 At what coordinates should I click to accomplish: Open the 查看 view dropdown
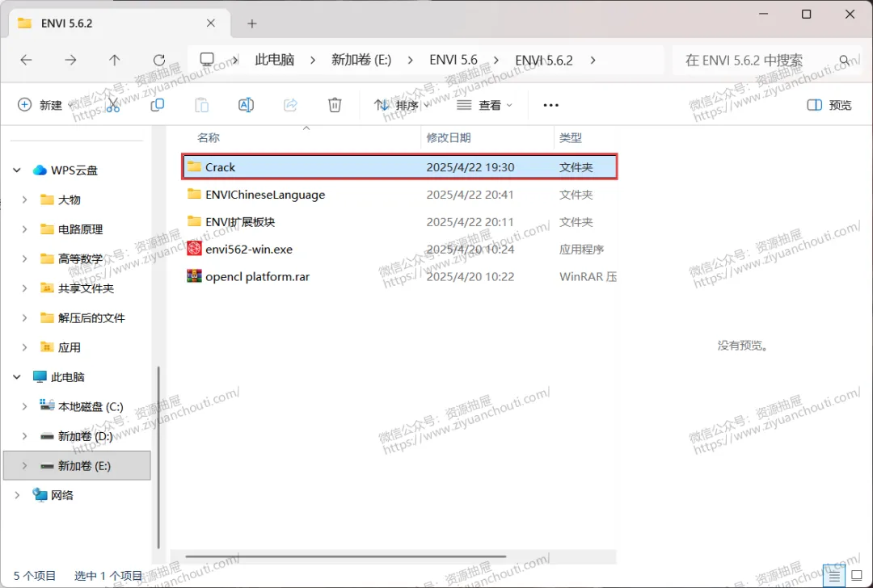coord(484,104)
